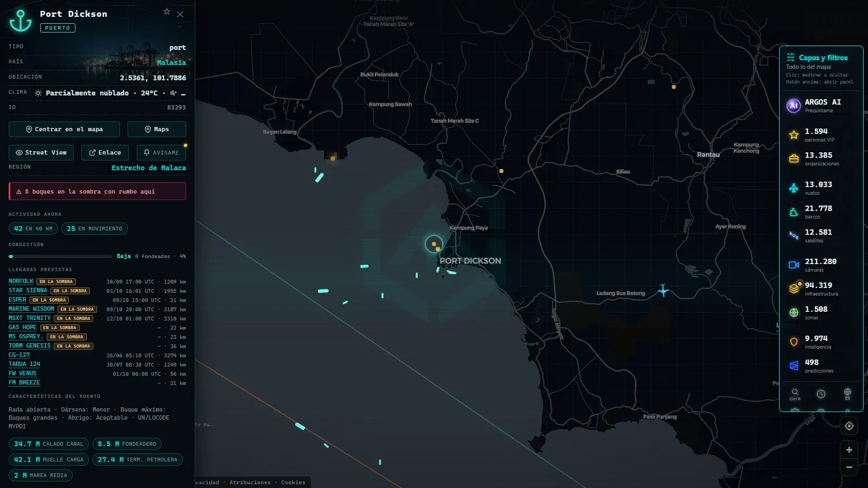This screenshot has height=488, width=868.
Task: Click the zonas globe icon
Action: (794, 313)
